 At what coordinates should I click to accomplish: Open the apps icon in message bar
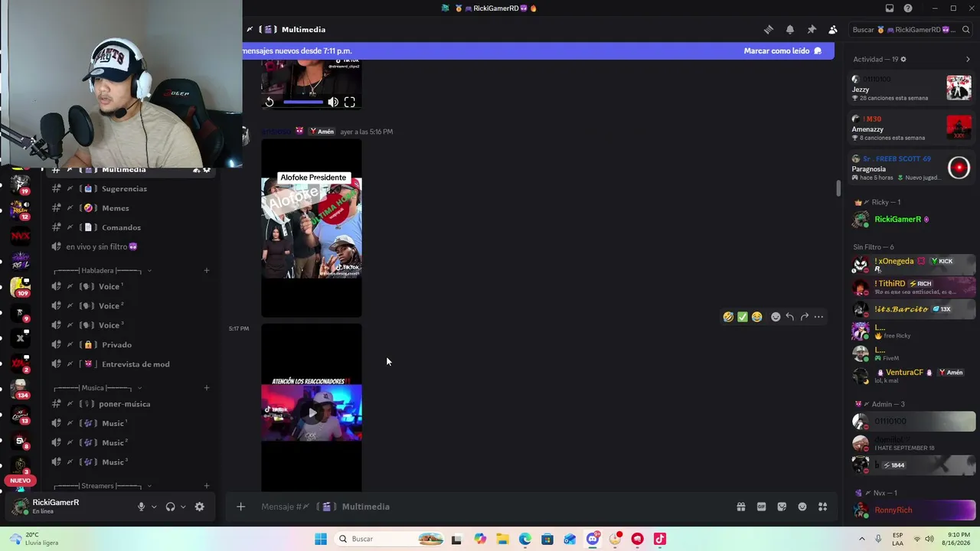pyautogui.click(x=823, y=507)
